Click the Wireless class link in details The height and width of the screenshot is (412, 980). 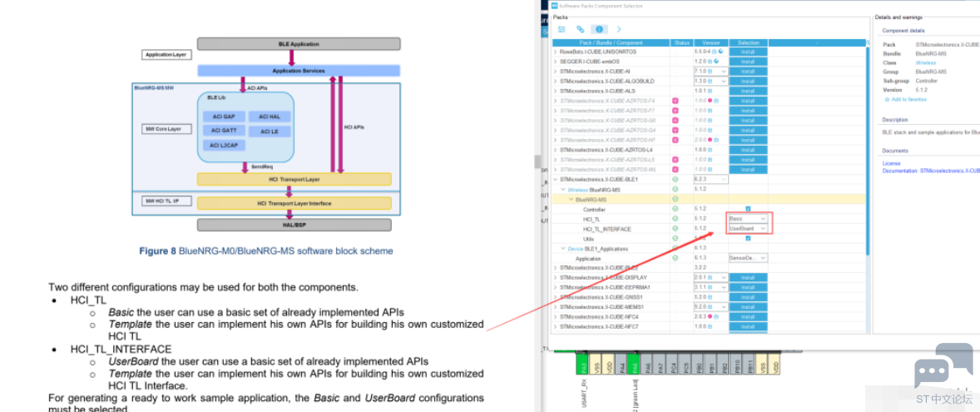tap(926, 62)
